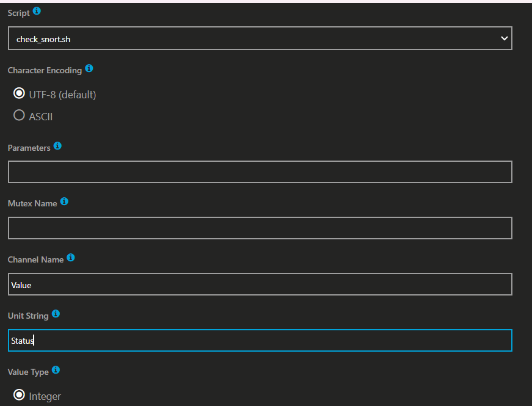Show the Value Type help icon
The width and height of the screenshot is (532, 406).
pos(55,370)
